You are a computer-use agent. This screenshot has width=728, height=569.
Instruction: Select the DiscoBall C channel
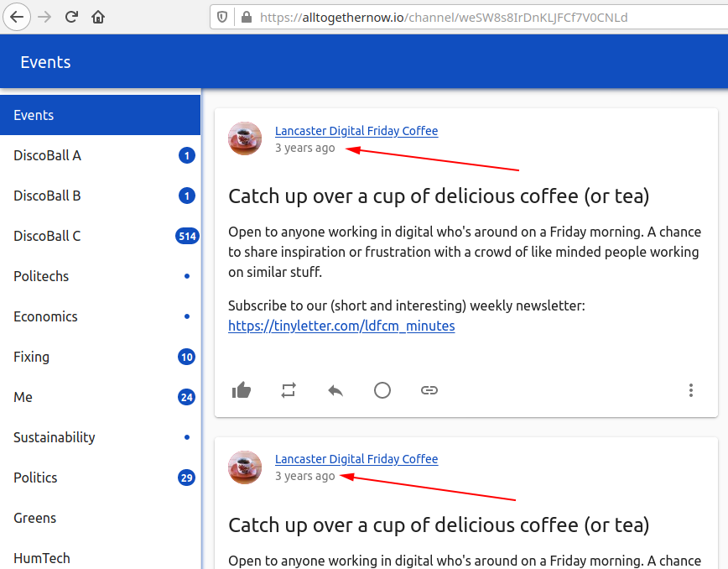(x=47, y=236)
